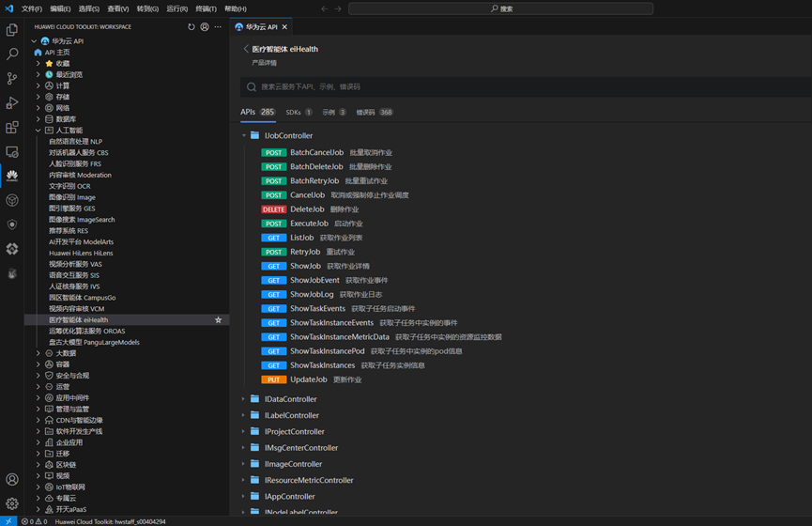Select 盘古大模型 PanguLargeModels service

point(94,342)
